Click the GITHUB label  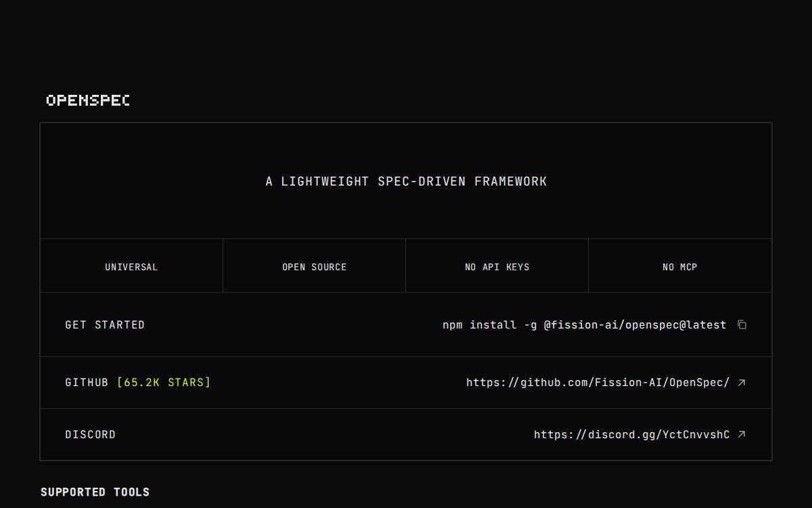[87, 383]
